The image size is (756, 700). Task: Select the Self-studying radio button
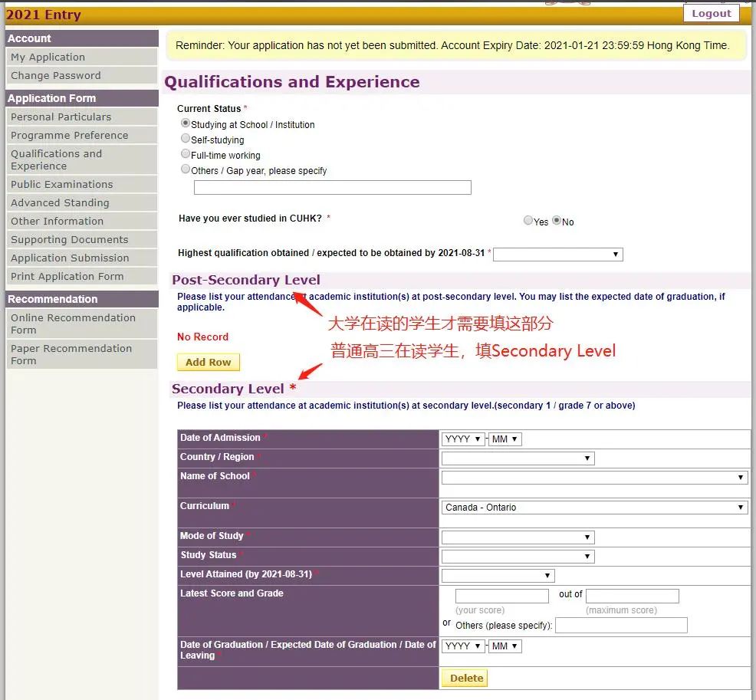[x=185, y=139]
